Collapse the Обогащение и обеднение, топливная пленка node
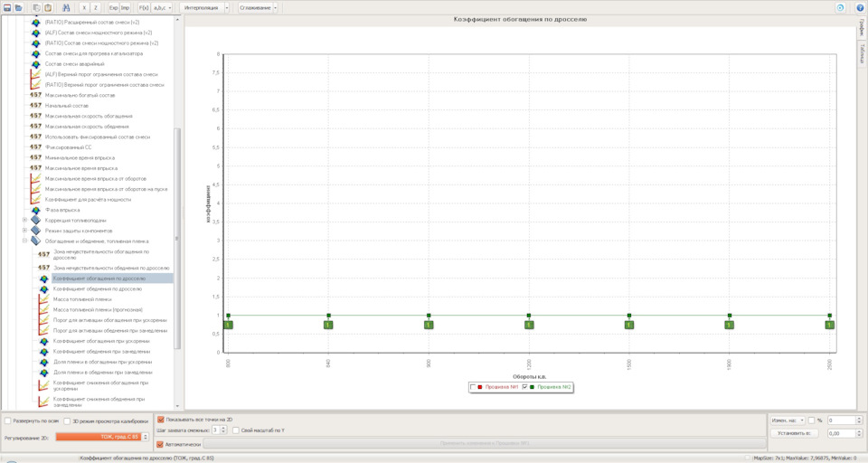 coord(25,241)
